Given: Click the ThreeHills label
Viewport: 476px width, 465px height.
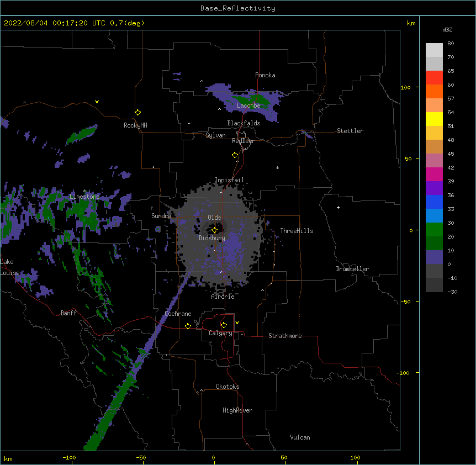Looking at the screenshot, I should coord(297,231).
